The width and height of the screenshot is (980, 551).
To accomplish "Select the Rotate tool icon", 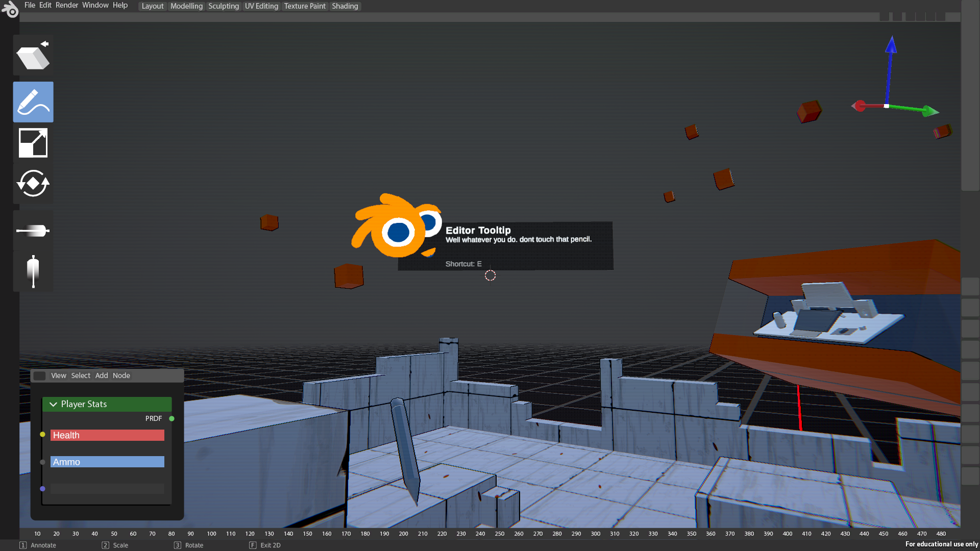I will point(33,184).
